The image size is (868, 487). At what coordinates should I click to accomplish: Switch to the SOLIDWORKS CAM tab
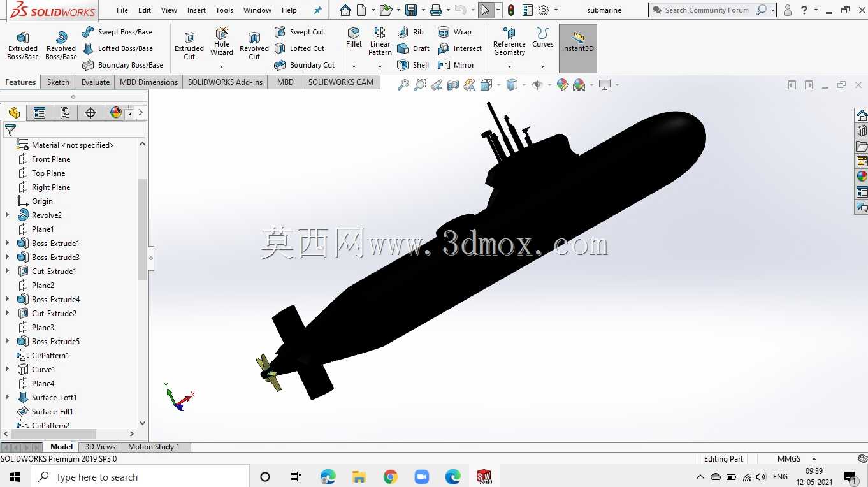341,82
